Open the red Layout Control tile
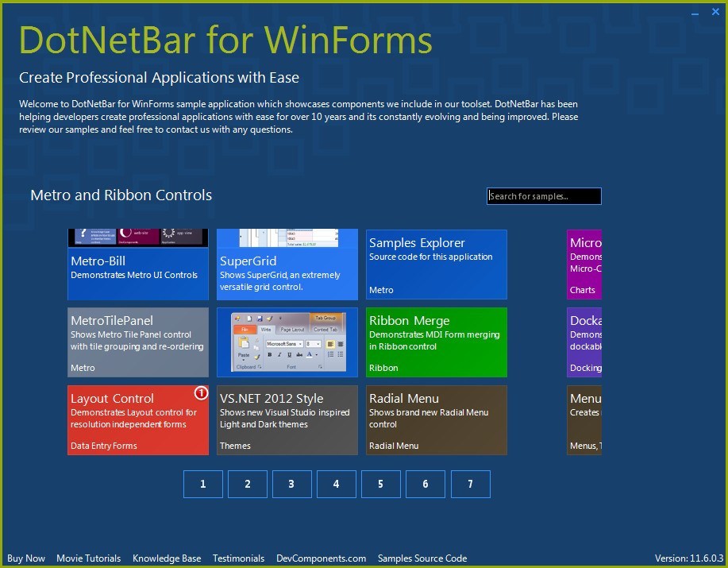The width and height of the screenshot is (728, 568). point(138,420)
